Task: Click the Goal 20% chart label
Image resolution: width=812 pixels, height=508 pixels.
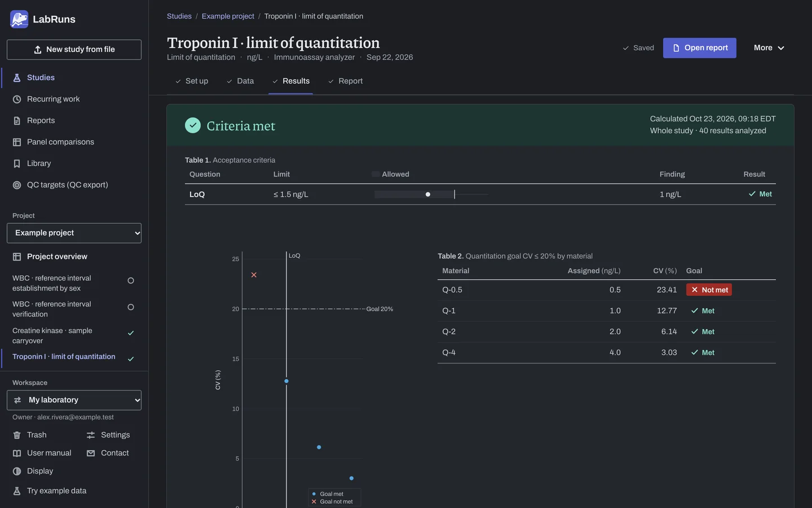Action: (x=379, y=309)
